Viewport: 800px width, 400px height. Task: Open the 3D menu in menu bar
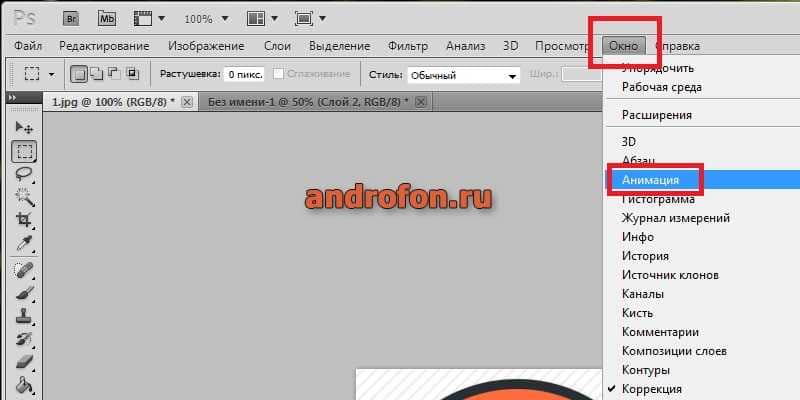(x=510, y=46)
